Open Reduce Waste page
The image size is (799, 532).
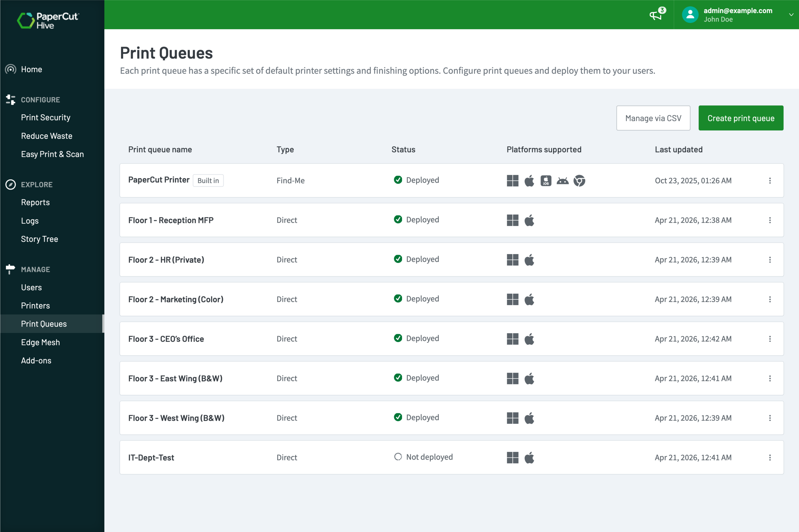tap(47, 136)
